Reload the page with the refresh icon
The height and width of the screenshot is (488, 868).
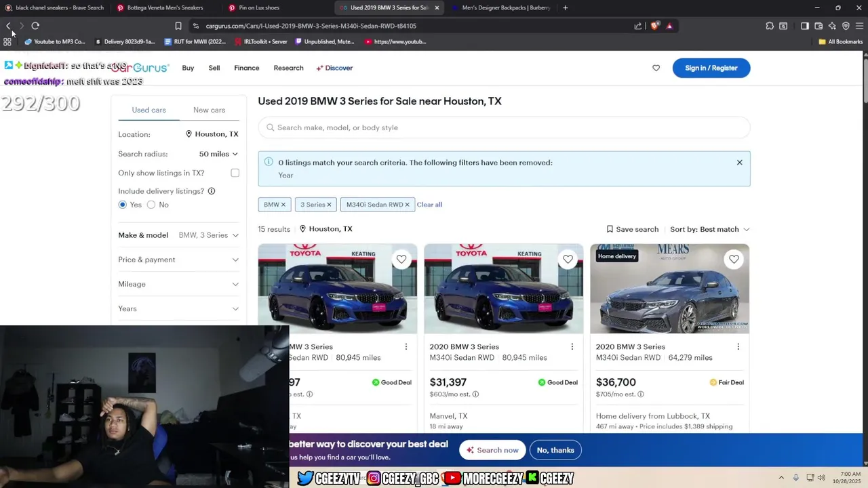click(x=35, y=26)
